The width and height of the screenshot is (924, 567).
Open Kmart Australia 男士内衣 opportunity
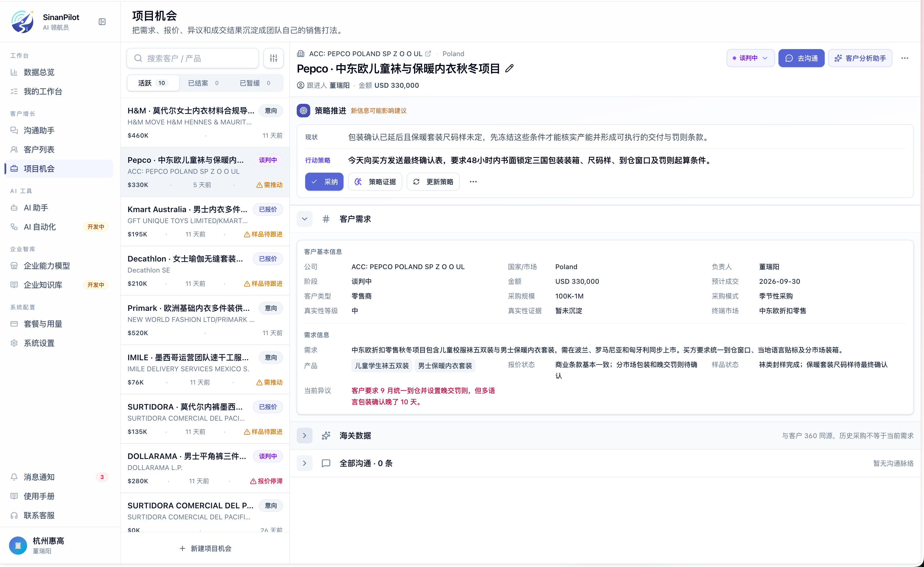(x=205, y=221)
